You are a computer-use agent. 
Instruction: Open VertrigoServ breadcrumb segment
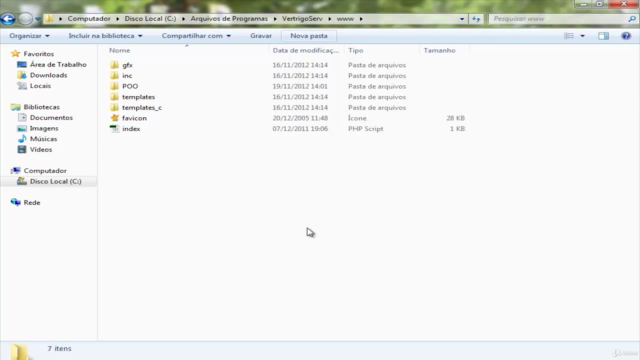click(x=302, y=19)
